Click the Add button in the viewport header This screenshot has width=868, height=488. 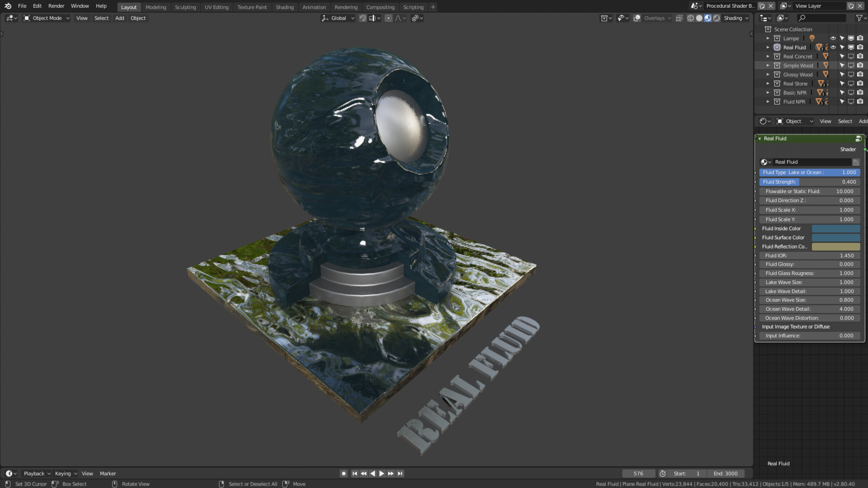[119, 18]
